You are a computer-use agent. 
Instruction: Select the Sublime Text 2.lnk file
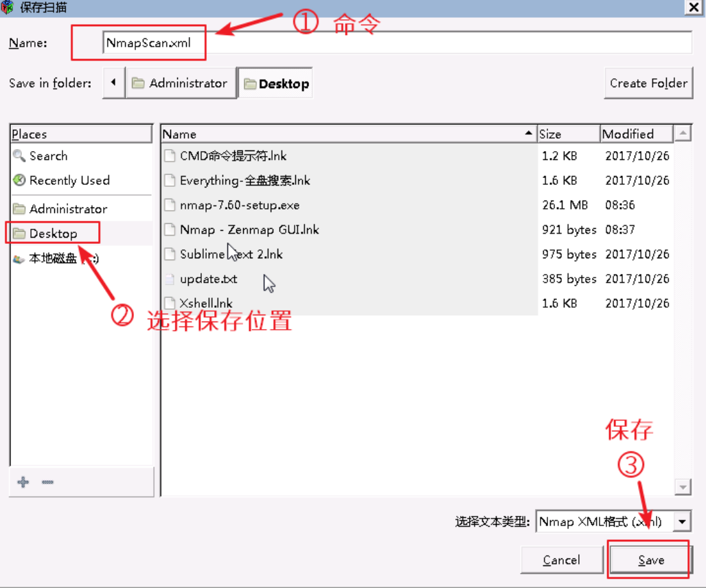[231, 254]
